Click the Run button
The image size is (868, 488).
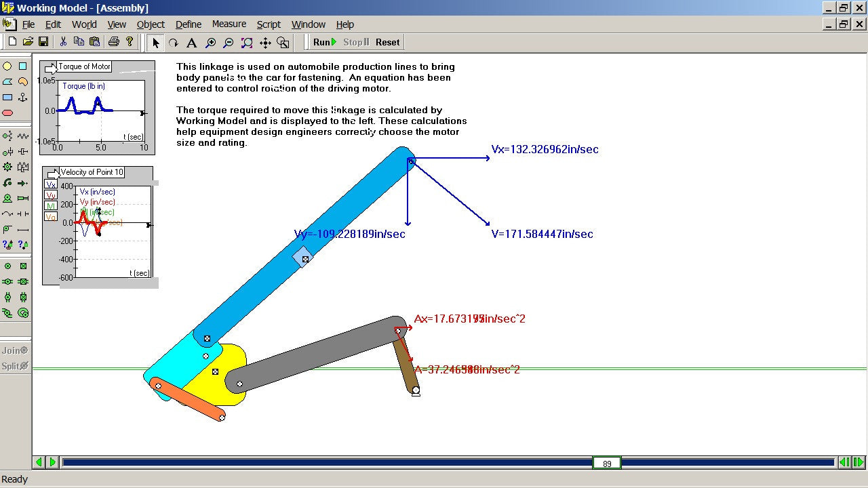click(x=324, y=42)
